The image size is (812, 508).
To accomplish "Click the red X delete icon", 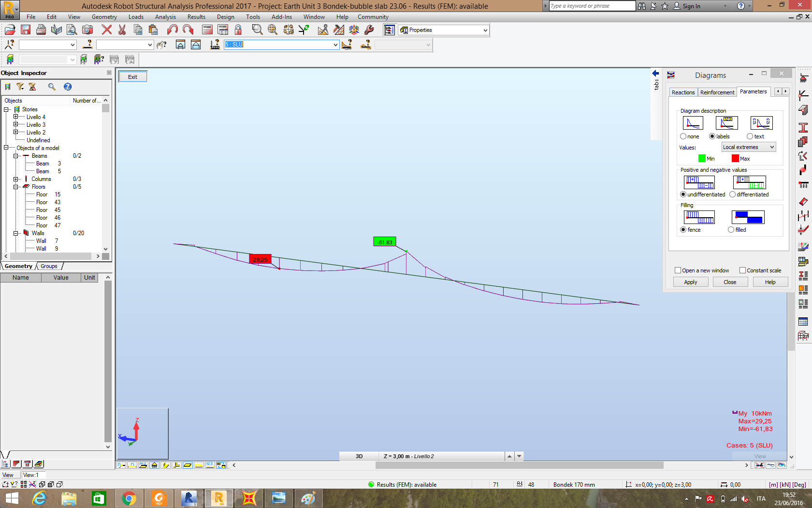I will pos(107,30).
